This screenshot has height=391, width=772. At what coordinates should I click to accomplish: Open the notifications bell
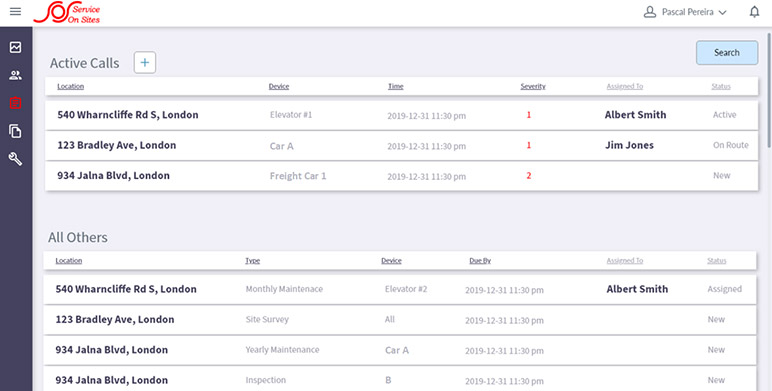coord(754,12)
